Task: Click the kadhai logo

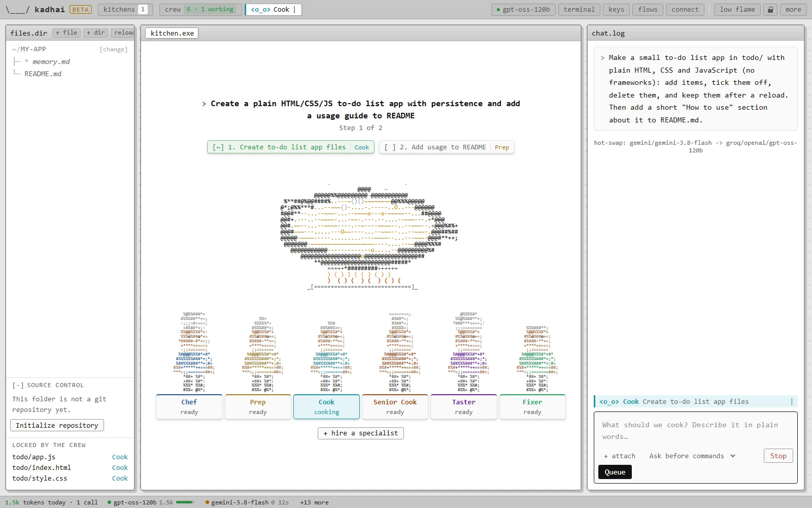Action: point(35,10)
